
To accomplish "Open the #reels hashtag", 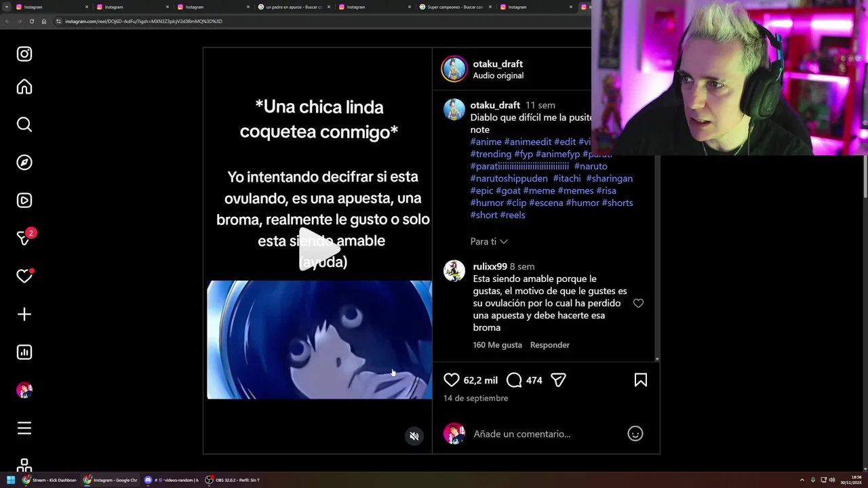I will point(512,215).
